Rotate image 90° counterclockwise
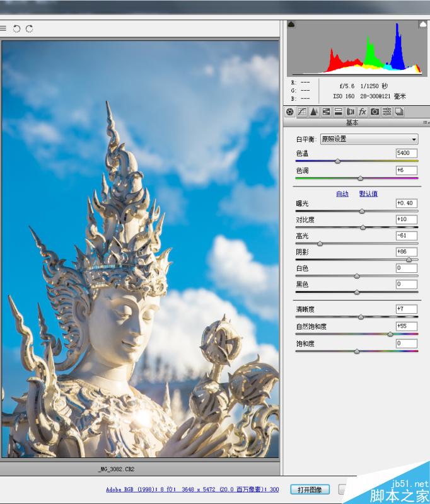This screenshot has width=430, height=504. coord(16,29)
